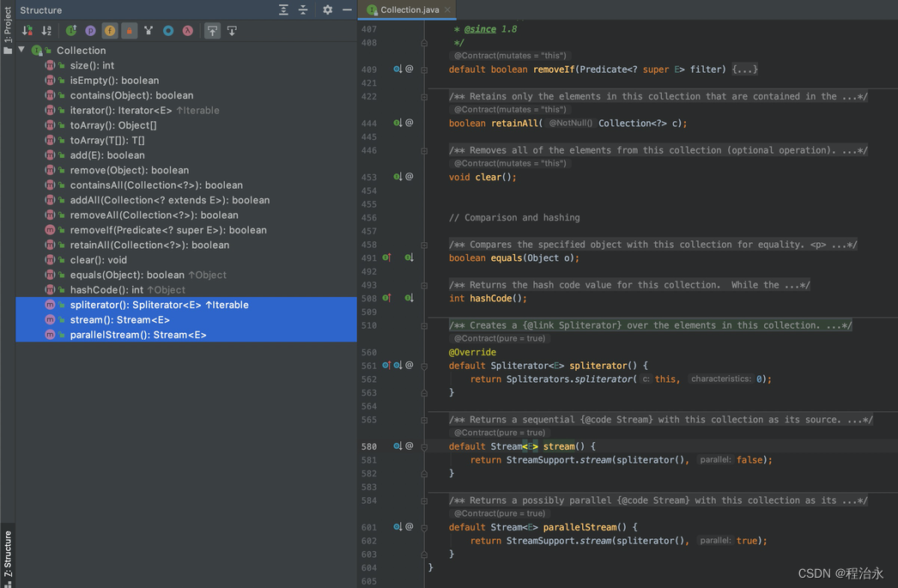Expand folded Javadoc on line 446
The height and width of the screenshot is (588, 898).
click(424, 150)
